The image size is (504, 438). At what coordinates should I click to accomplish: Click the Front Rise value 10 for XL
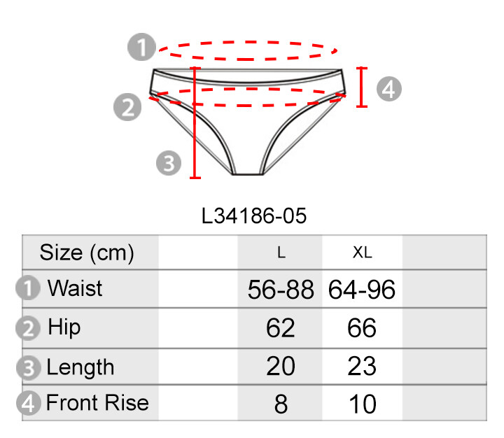362,404
